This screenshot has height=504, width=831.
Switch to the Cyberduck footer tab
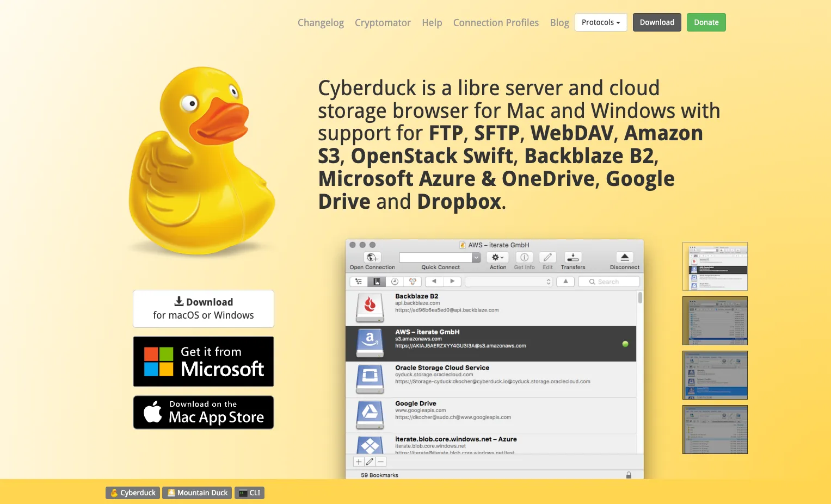click(133, 493)
